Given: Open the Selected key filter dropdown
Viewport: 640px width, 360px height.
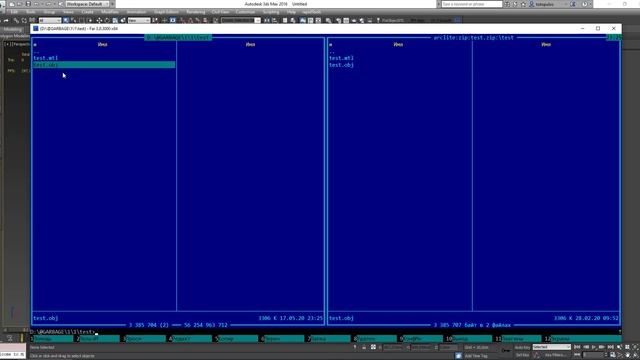Looking at the screenshot, I should click(x=551, y=347).
